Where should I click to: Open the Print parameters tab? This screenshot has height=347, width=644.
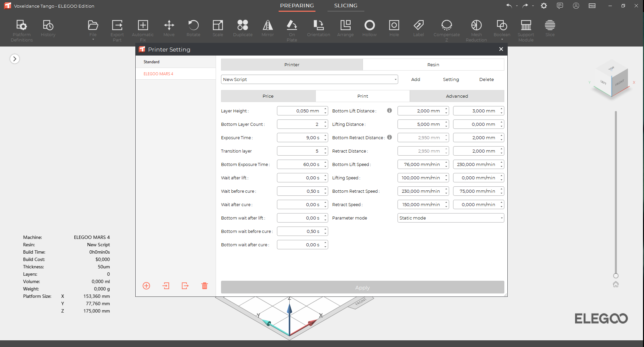click(x=363, y=96)
